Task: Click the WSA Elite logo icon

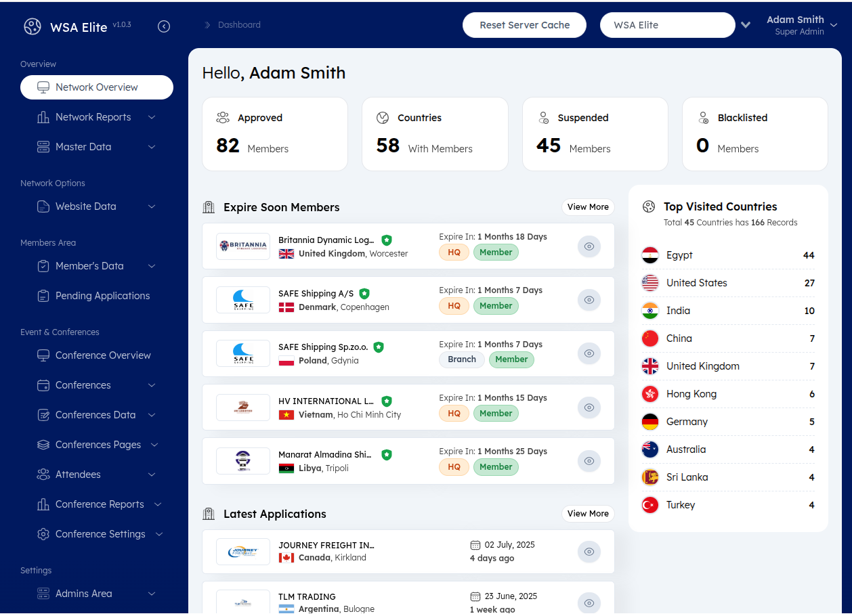Action: pos(33,26)
